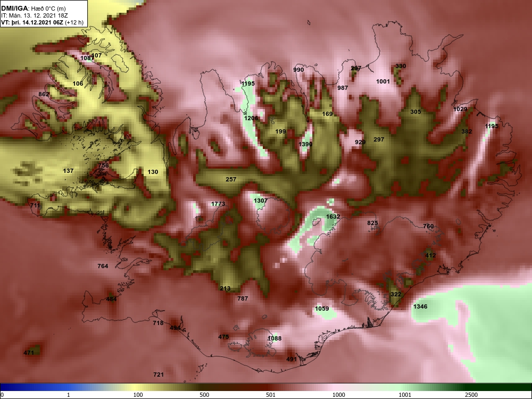Click the map value 825

click(x=372, y=223)
